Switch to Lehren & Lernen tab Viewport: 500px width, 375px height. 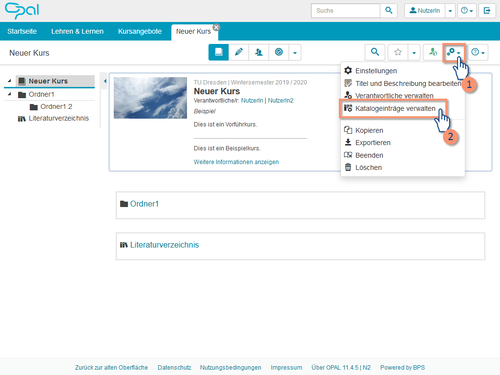(x=77, y=31)
